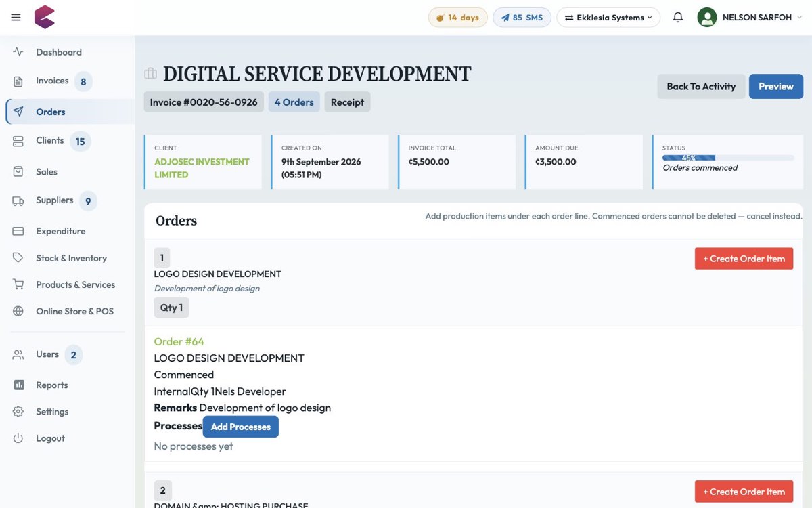This screenshot has height=508, width=812.
Task: Click the DIGITAL SERVICE DEVELOPMENT heading
Action: point(317,74)
